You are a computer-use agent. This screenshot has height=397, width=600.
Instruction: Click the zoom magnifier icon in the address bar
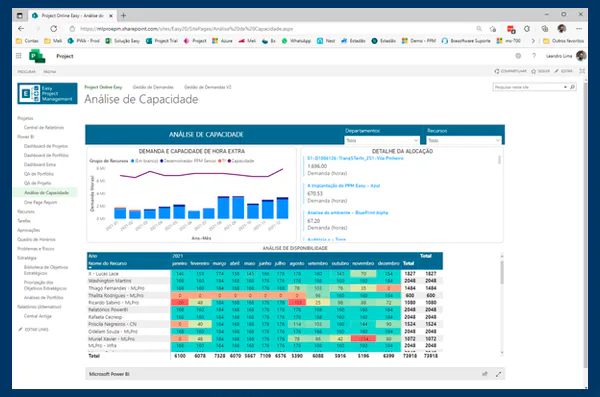(x=479, y=29)
